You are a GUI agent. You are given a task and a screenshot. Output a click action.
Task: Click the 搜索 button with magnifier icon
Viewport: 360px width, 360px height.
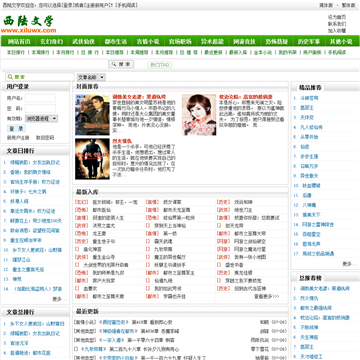(x=121, y=64)
